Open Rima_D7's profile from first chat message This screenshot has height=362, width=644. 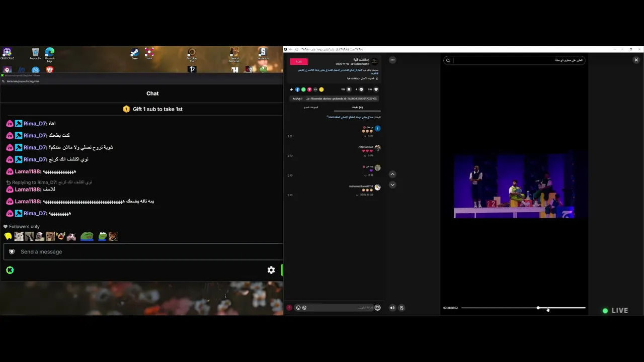[x=35, y=123]
